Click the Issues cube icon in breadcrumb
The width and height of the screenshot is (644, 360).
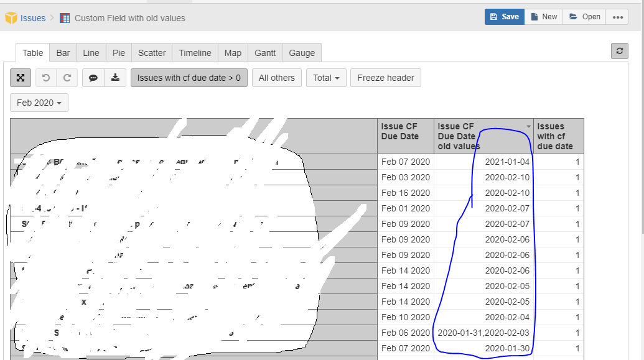(11, 18)
